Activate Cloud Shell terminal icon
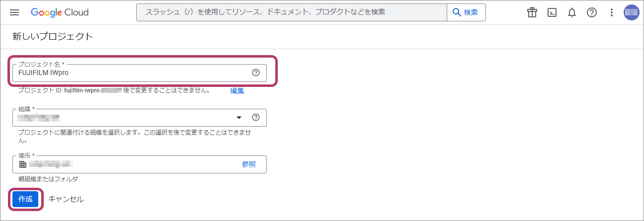This screenshot has width=644, height=221. click(x=552, y=12)
